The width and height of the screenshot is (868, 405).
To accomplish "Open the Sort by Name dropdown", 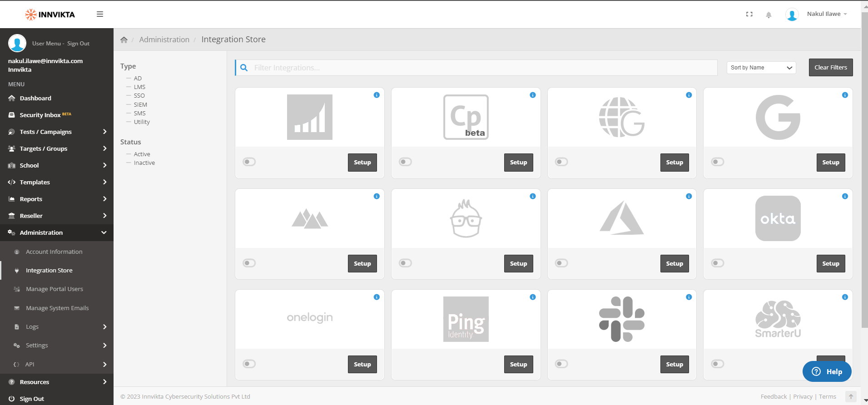I will coord(761,68).
